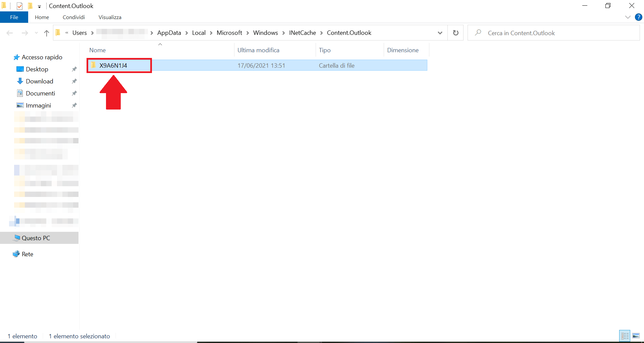Open the address bar history dropdown
The height and width of the screenshot is (343, 644).
(x=440, y=33)
